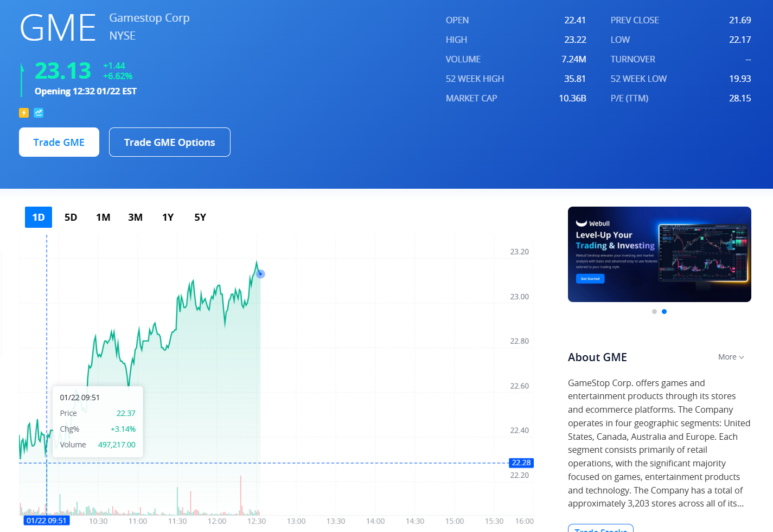The height and width of the screenshot is (532, 773).
Task: Click the About GME heading
Action: point(597,357)
